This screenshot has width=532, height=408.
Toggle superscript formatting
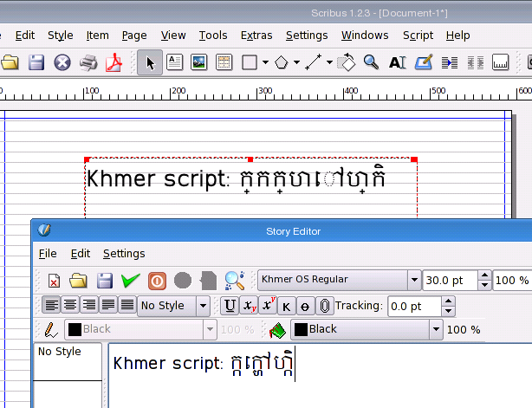268,306
